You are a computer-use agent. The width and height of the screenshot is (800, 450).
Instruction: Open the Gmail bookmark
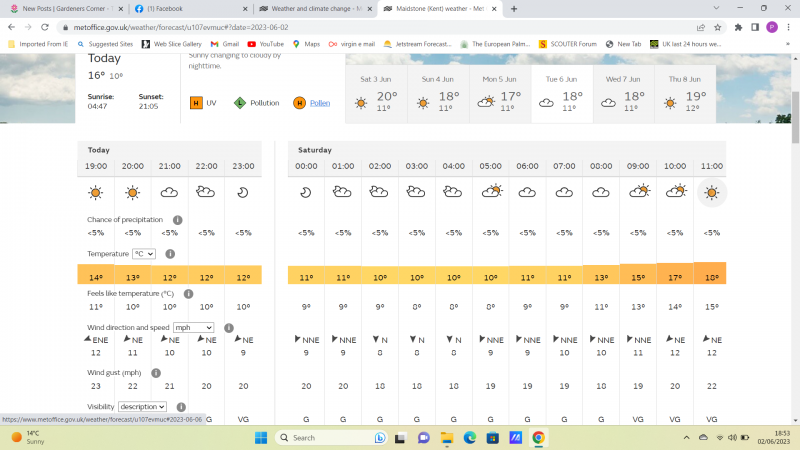coord(225,44)
